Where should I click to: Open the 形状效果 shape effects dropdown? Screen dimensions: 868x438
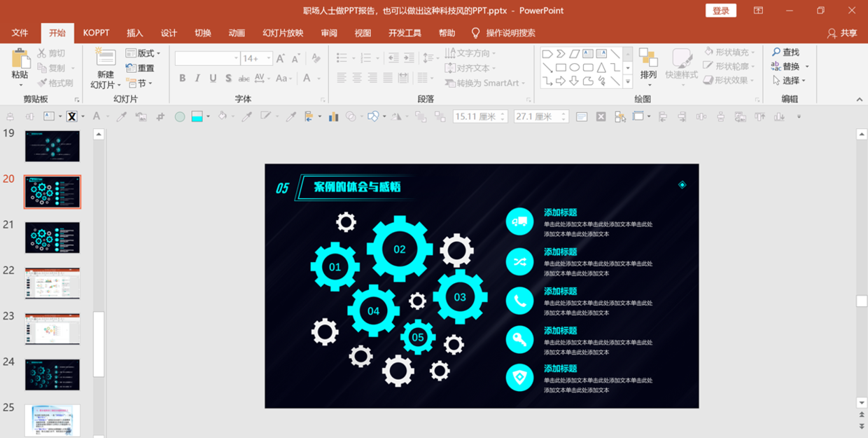coord(729,81)
